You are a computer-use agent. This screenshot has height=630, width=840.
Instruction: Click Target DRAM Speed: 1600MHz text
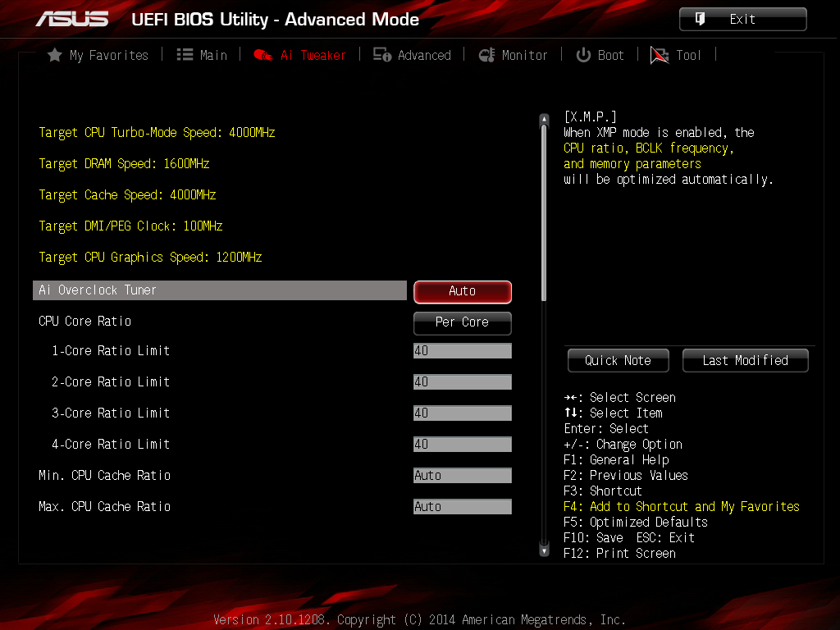tap(124, 164)
